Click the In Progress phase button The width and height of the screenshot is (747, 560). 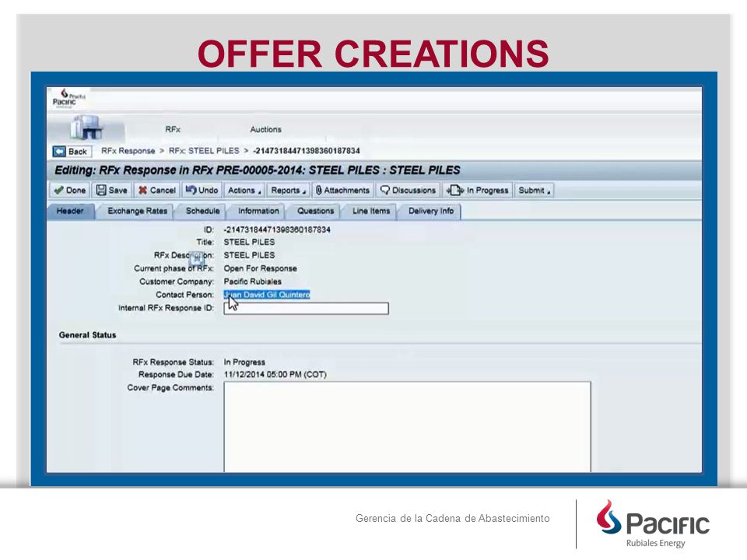[477, 190]
